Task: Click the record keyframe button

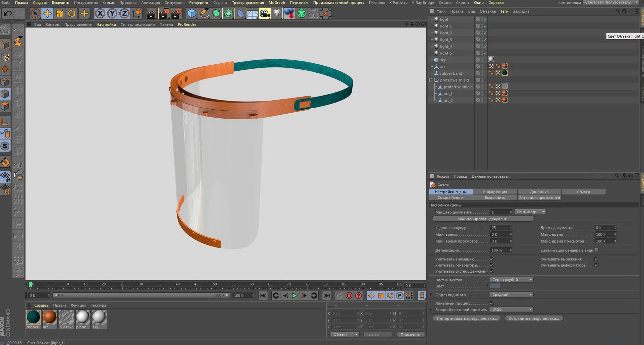Action: (339, 295)
